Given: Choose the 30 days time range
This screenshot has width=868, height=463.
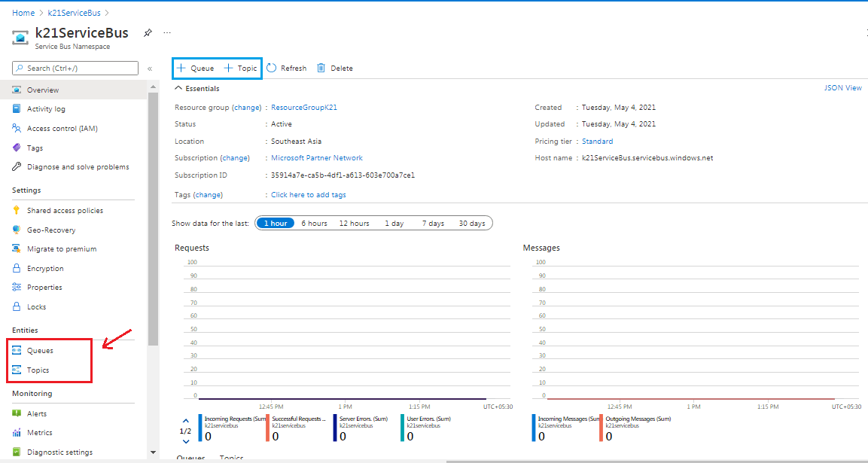Looking at the screenshot, I should click(472, 224).
